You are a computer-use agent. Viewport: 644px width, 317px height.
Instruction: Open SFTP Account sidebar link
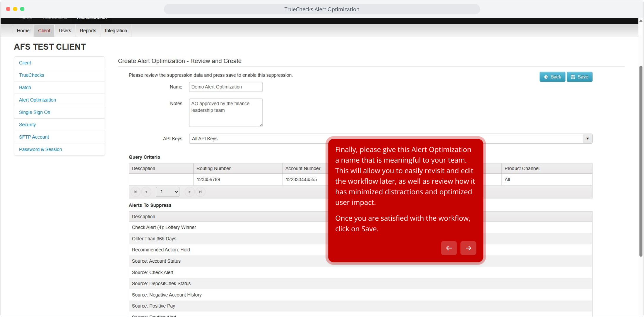coord(59,137)
